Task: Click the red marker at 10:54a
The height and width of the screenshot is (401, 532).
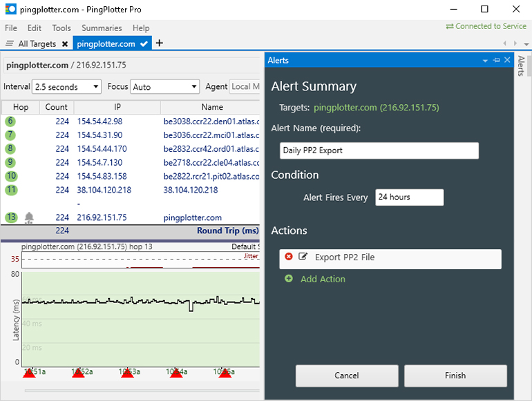Action: [x=176, y=373]
